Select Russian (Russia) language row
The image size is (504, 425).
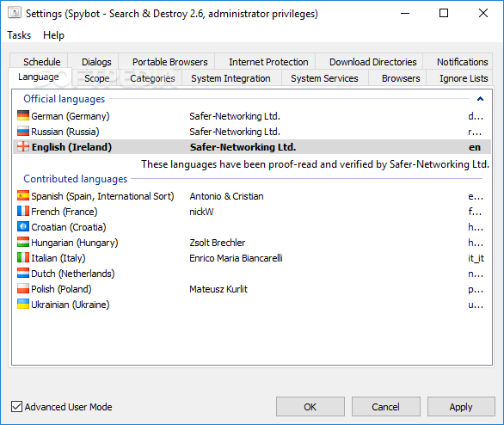click(252, 132)
